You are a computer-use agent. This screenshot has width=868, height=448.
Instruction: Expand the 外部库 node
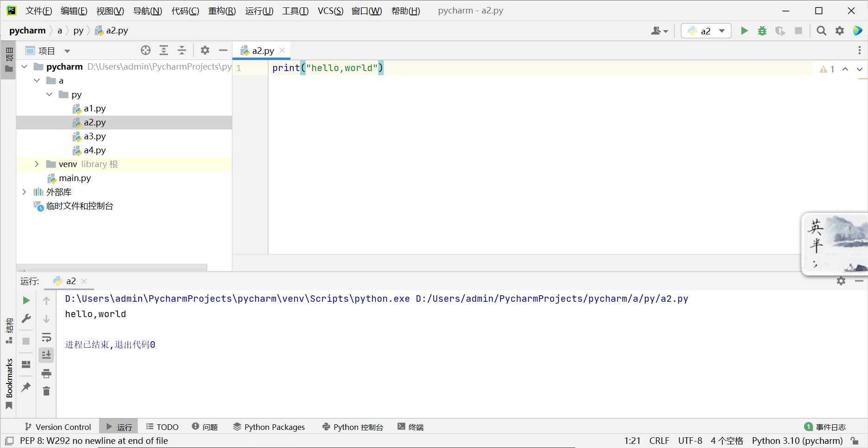click(25, 192)
